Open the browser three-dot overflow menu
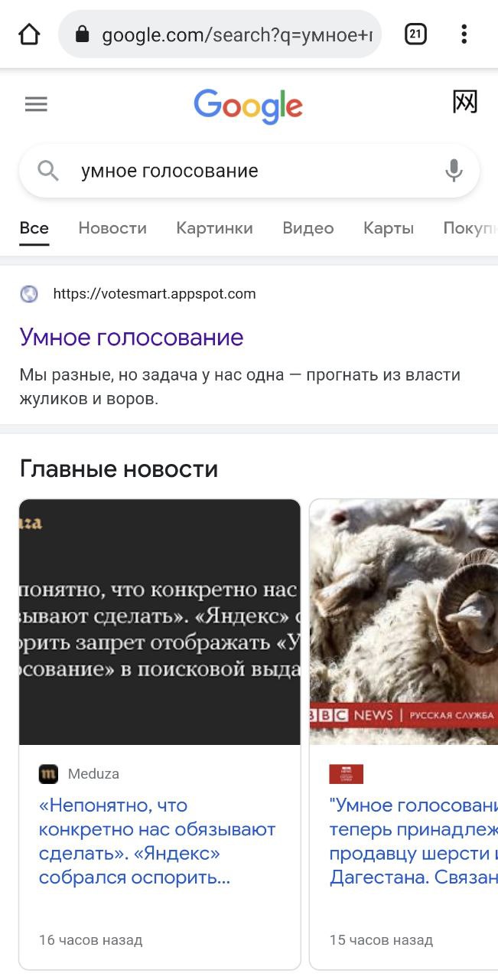This screenshot has width=498, height=980. tap(464, 34)
